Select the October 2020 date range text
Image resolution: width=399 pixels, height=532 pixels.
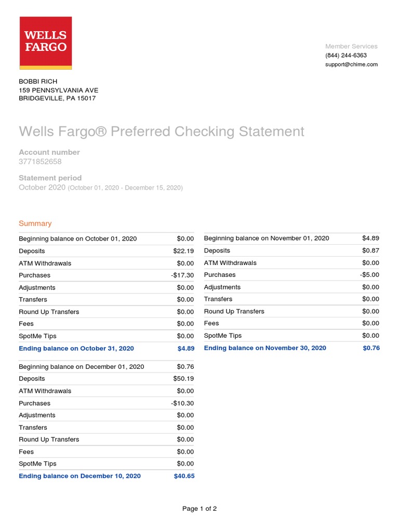click(125, 188)
